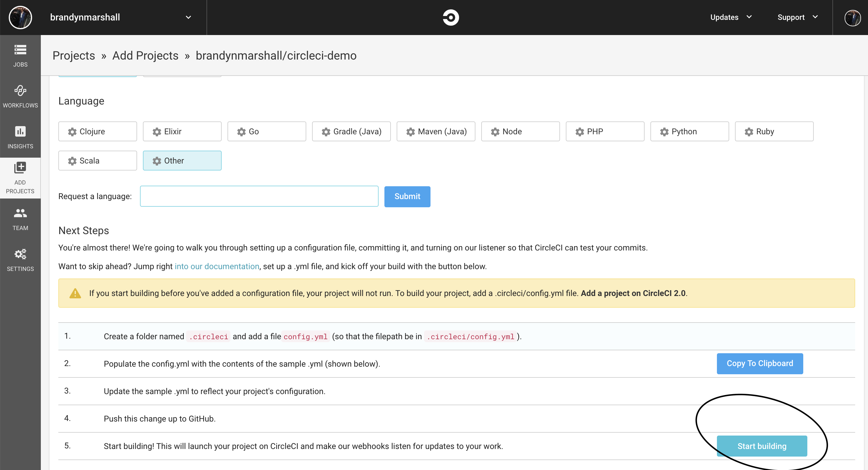Open the Jobs sidebar icon
The height and width of the screenshot is (470, 868).
point(20,50)
